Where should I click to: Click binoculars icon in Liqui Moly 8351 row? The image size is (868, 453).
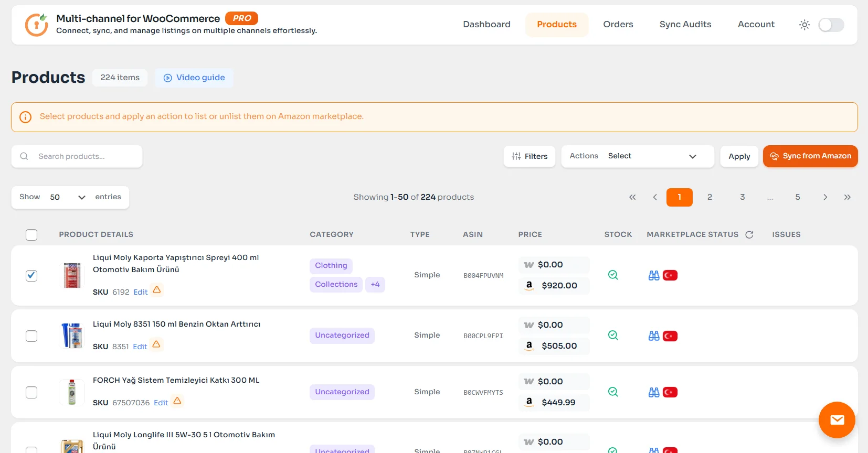[x=654, y=336]
